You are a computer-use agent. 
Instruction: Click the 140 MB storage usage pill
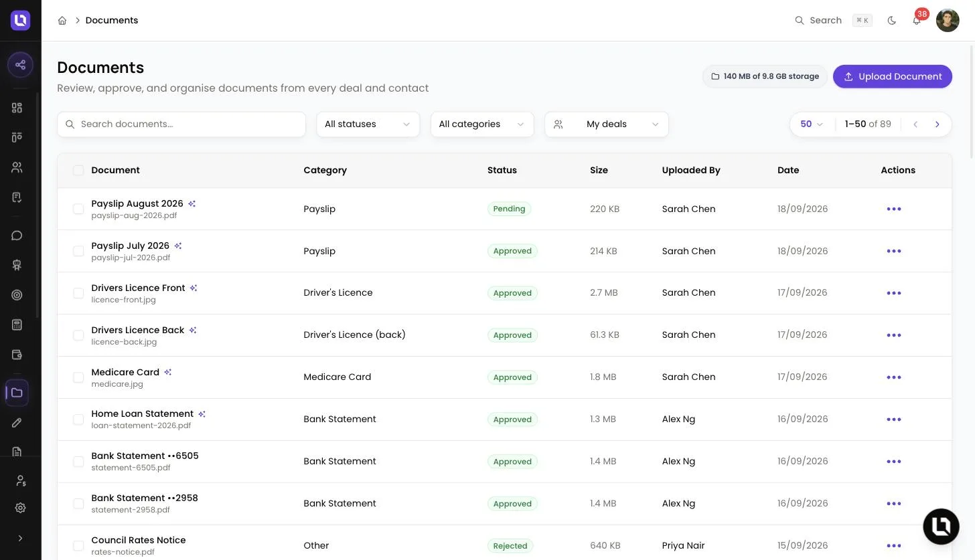pos(765,76)
